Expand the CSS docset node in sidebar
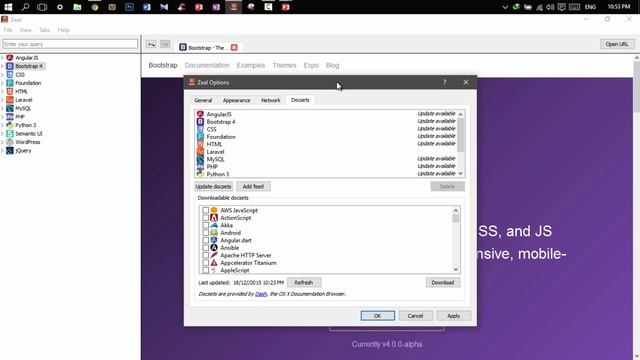Image resolution: width=640 pixels, height=360 pixels. point(2,75)
